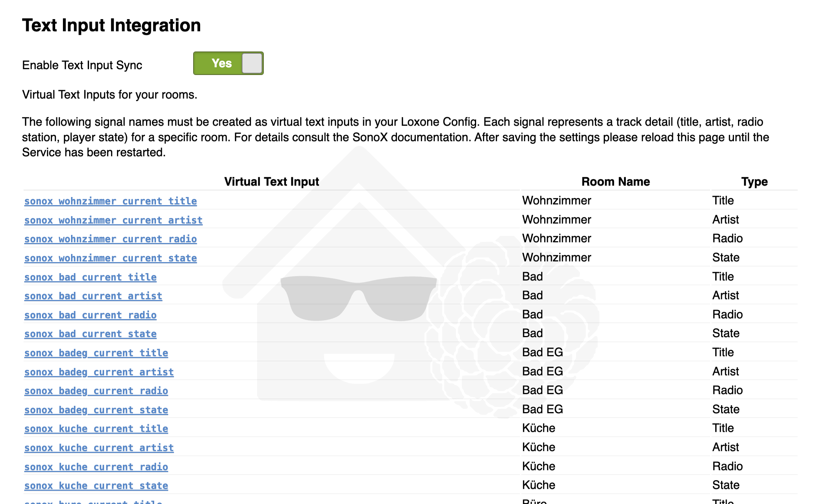Click the Room Name column header

click(616, 182)
